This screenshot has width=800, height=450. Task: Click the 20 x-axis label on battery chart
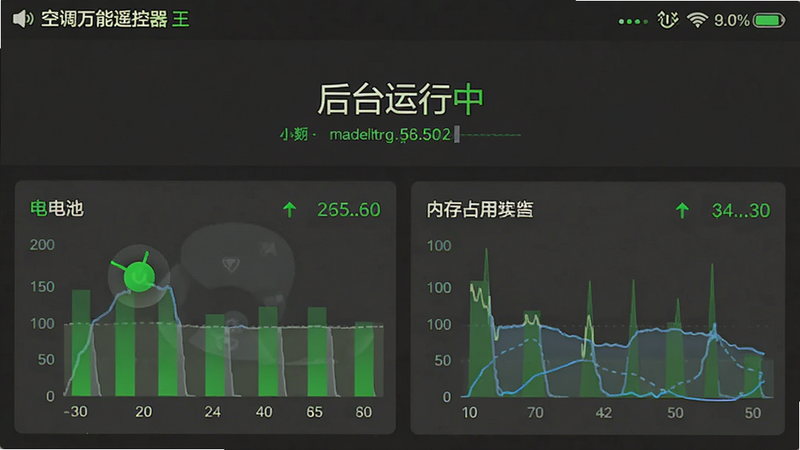click(143, 412)
